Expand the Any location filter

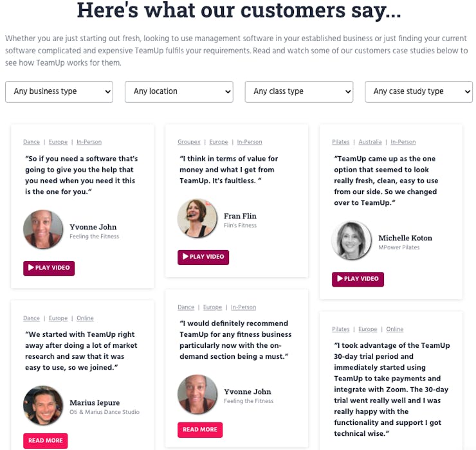(x=179, y=91)
